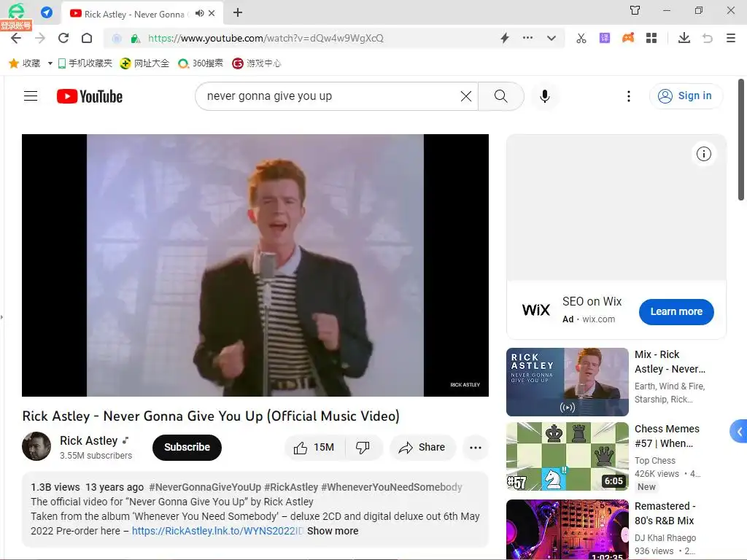Image resolution: width=747 pixels, height=560 pixels.
Task: Click the Share button
Action: [x=422, y=448]
